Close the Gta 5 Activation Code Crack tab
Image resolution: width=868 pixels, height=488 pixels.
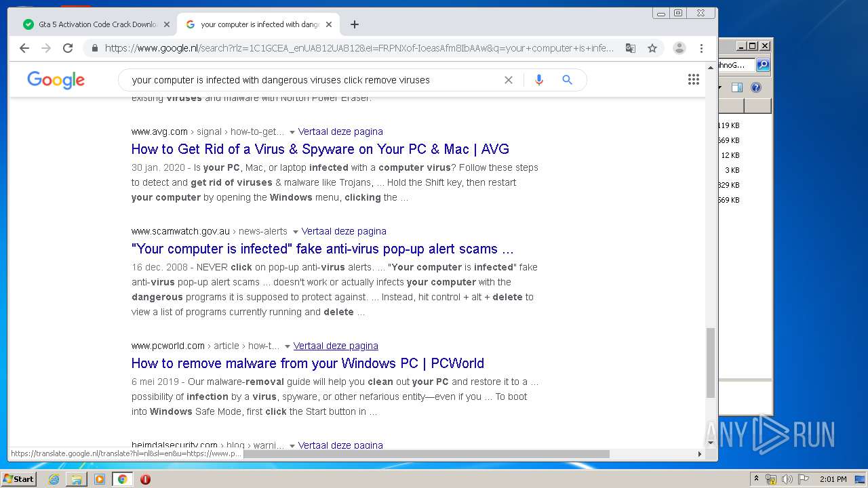click(x=166, y=24)
